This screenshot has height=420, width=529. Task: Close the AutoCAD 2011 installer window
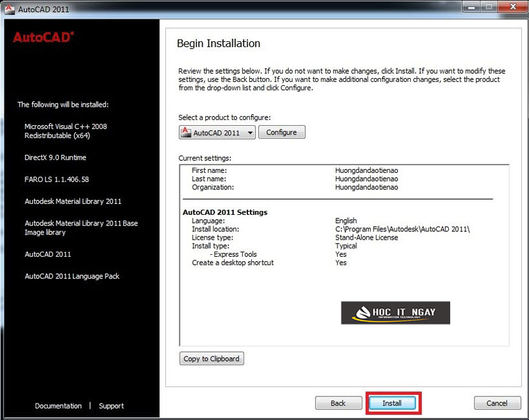tap(513, 7)
